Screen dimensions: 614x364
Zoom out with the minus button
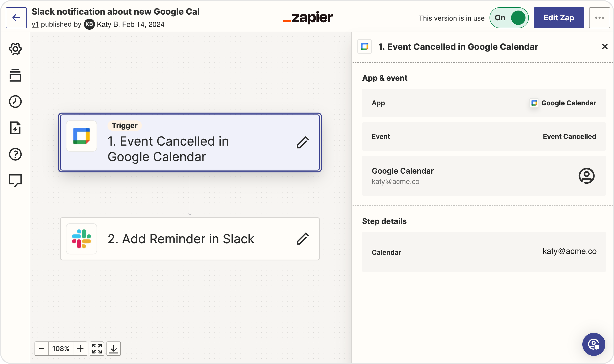42,348
